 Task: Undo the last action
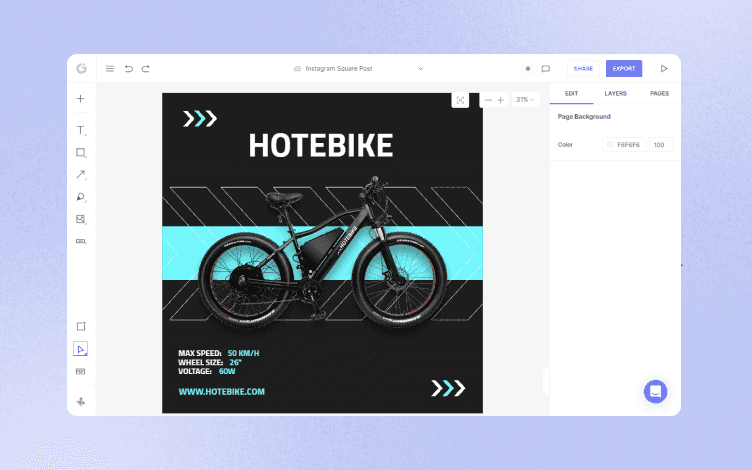pyautogui.click(x=129, y=69)
